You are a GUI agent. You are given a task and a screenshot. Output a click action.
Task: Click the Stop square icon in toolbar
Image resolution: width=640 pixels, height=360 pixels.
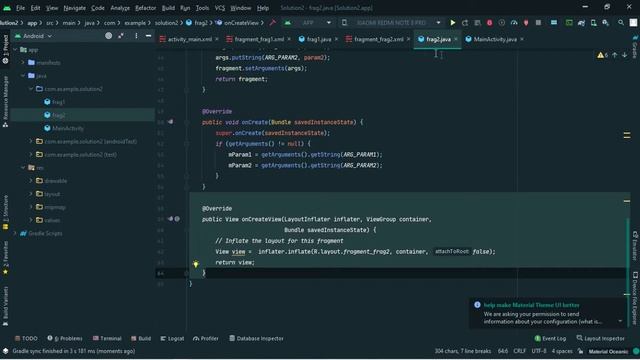point(538,23)
